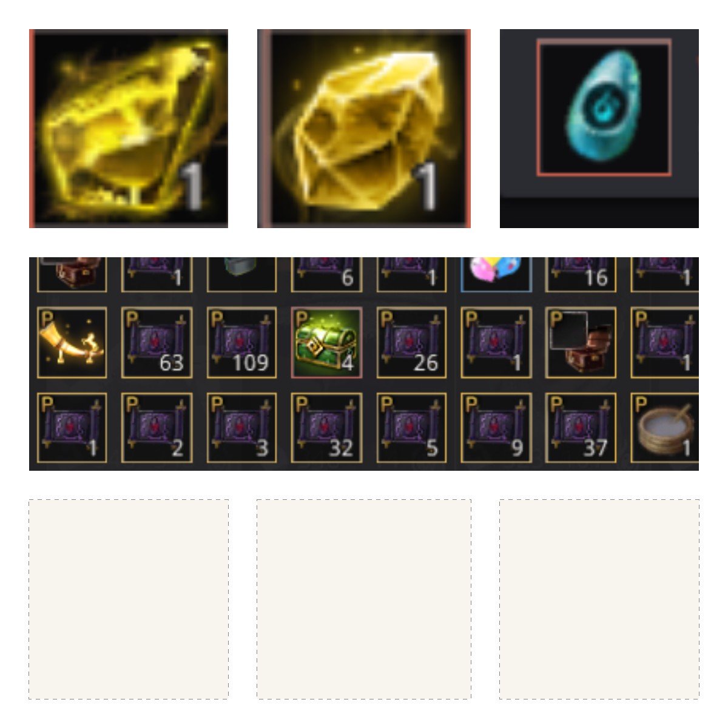
Task: Select the scroll stack with count 32
Action: [x=326, y=428]
